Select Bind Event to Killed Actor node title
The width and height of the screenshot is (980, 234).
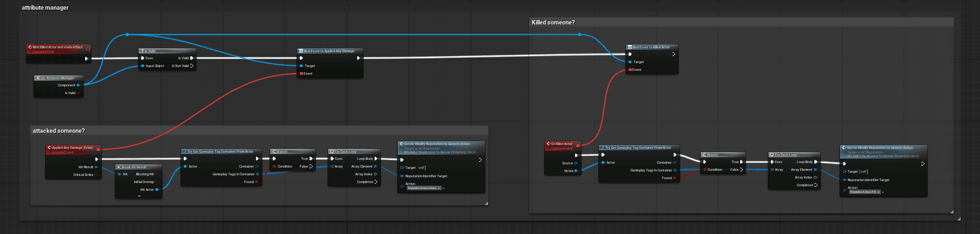pyautogui.click(x=651, y=47)
